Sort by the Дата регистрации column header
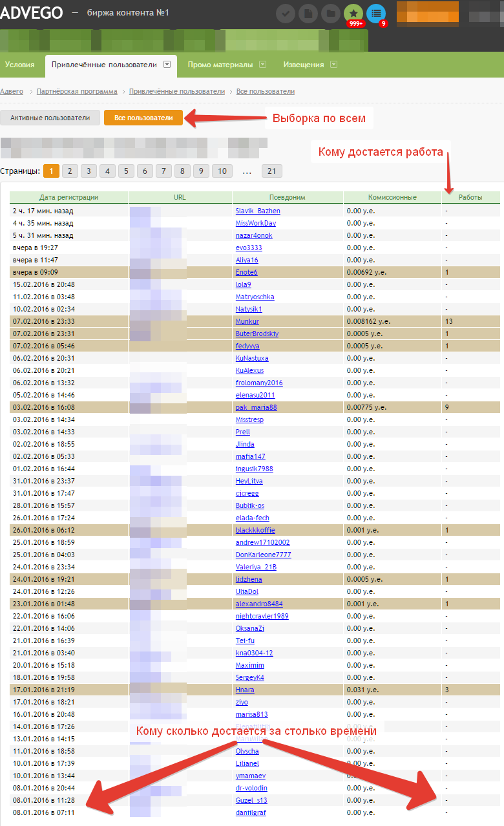This screenshot has height=826, width=504. coord(69,197)
